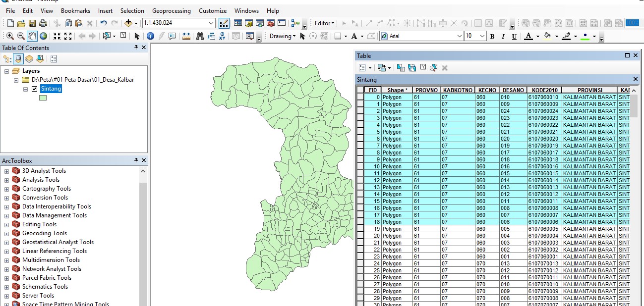The image size is (644, 306).
Task: Click the Editor toolbar button
Action: [323, 23]
